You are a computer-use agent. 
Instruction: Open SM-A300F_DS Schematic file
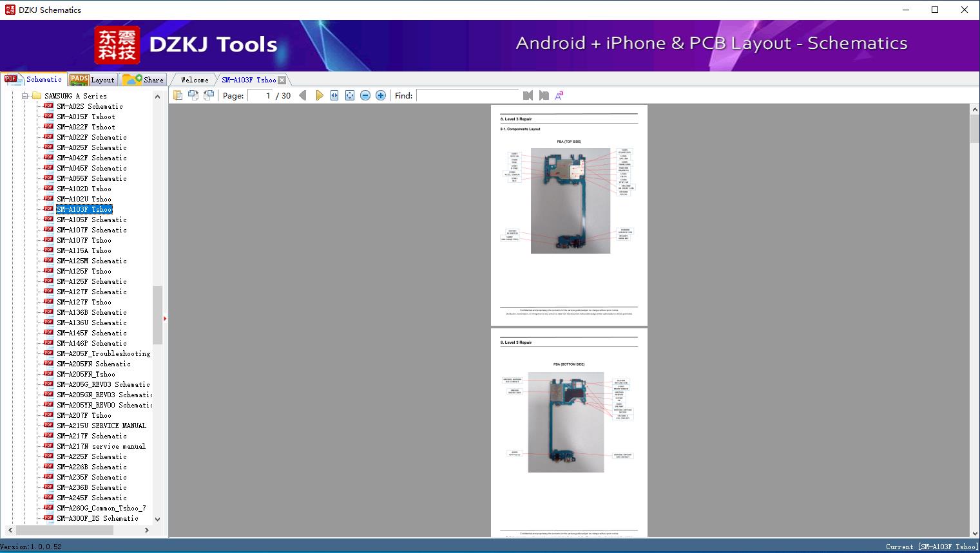(x=97, y=518)
